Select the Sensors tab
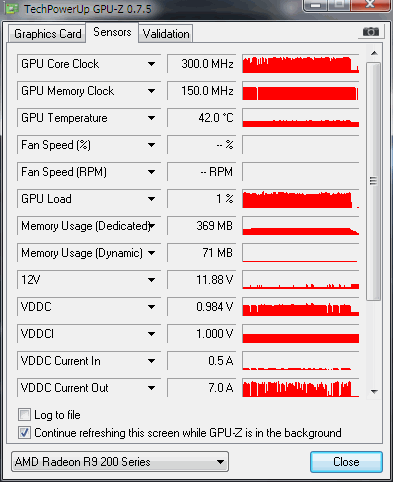Viewport: 393px width, 482px height. coord(112,32)
